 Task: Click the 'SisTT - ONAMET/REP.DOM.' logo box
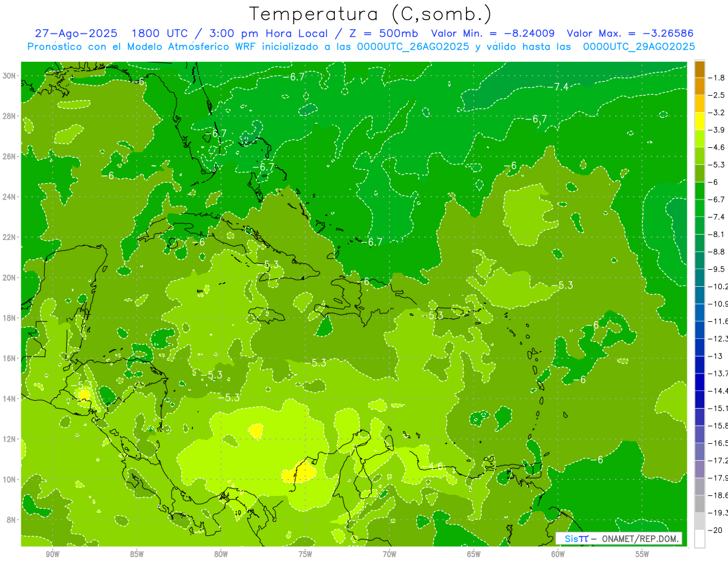(x=619, y=538)
